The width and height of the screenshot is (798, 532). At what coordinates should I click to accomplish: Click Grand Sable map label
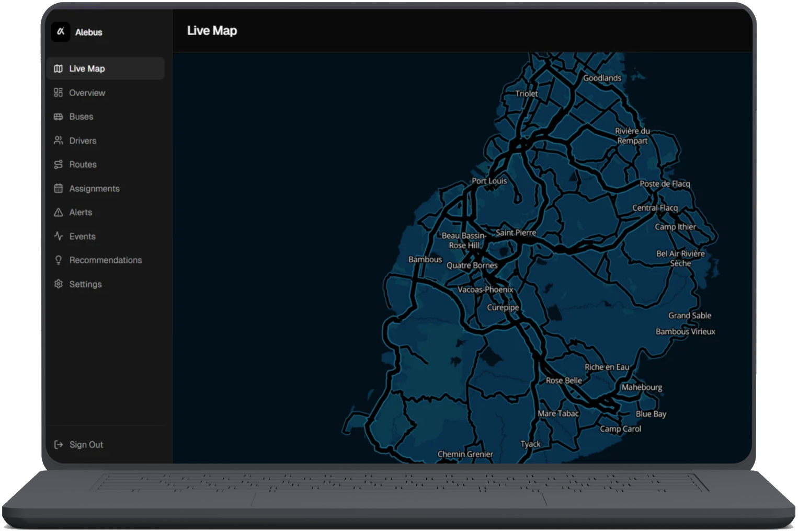689,316
